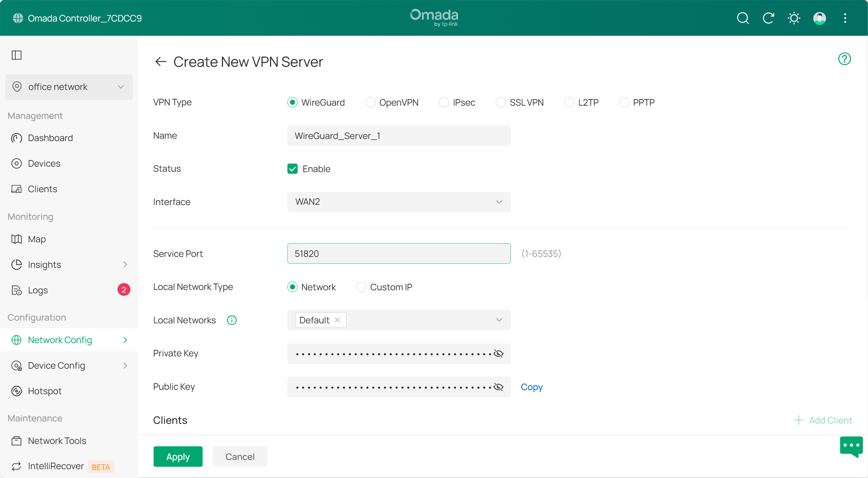Select WireGuard VPN type
The height and width of the screenshot is (478, 868).
click(316, 102)
